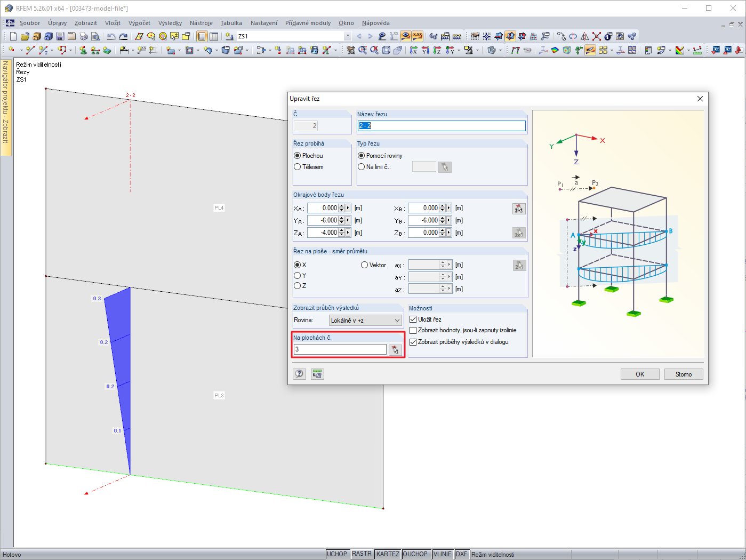Screen dimensions: 746x560
Task: Pick surfaces graphically next to Na plochách field
Action: pyautogui.click(x=395, y=349)
